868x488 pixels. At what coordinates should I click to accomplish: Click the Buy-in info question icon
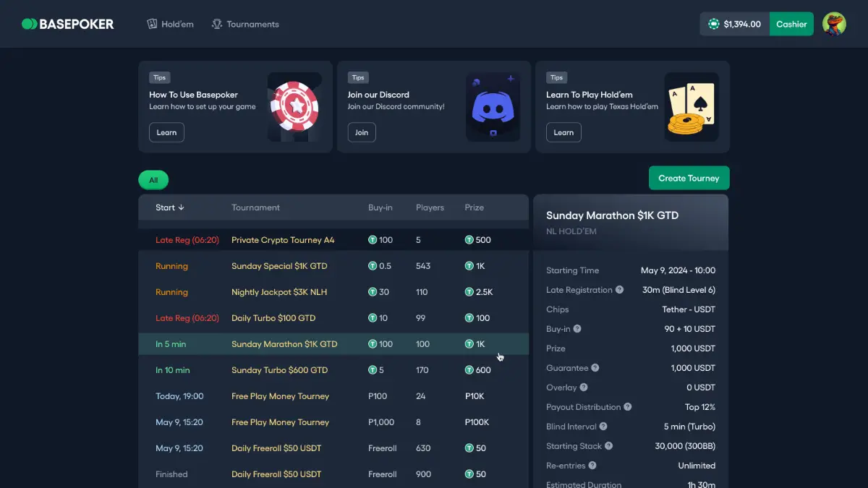tap(577, 329)
